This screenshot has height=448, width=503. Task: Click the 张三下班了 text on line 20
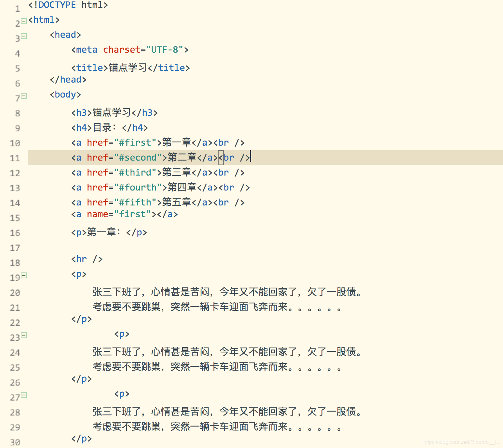click(x=228, y=292)
